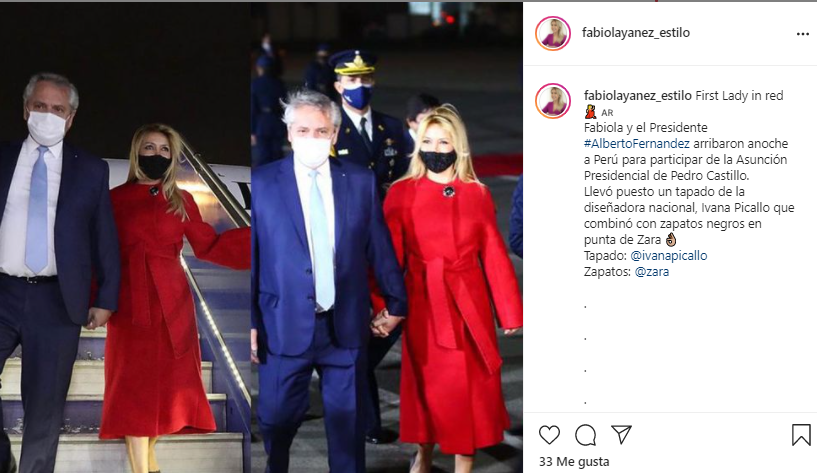Click the 'First Lady in red' caption text
The width and height of the screenshot is (817, 473).
click(x=739, y=96)
